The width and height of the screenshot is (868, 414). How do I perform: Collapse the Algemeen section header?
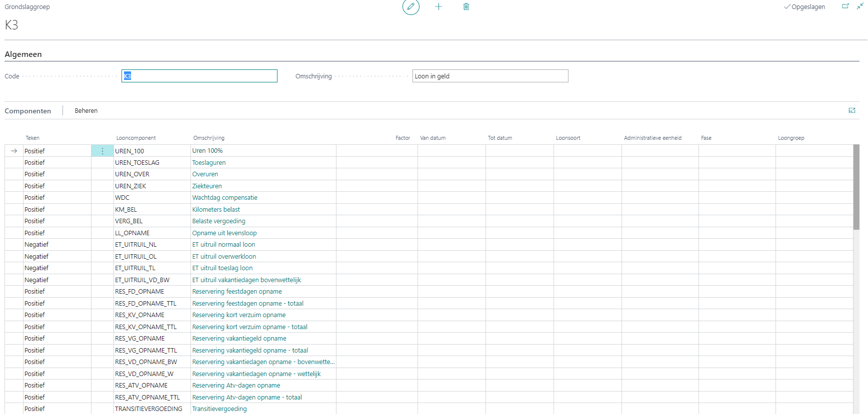tap(23, 54)
